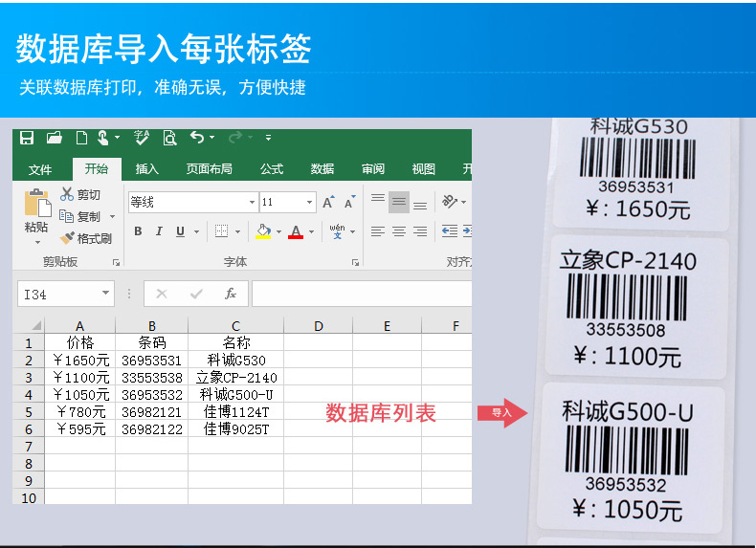Image resolution: width=756 pixels, height=548 pixels.
Task: Click the Open folder icon in quick access toolbar
Action: [54, 138]
